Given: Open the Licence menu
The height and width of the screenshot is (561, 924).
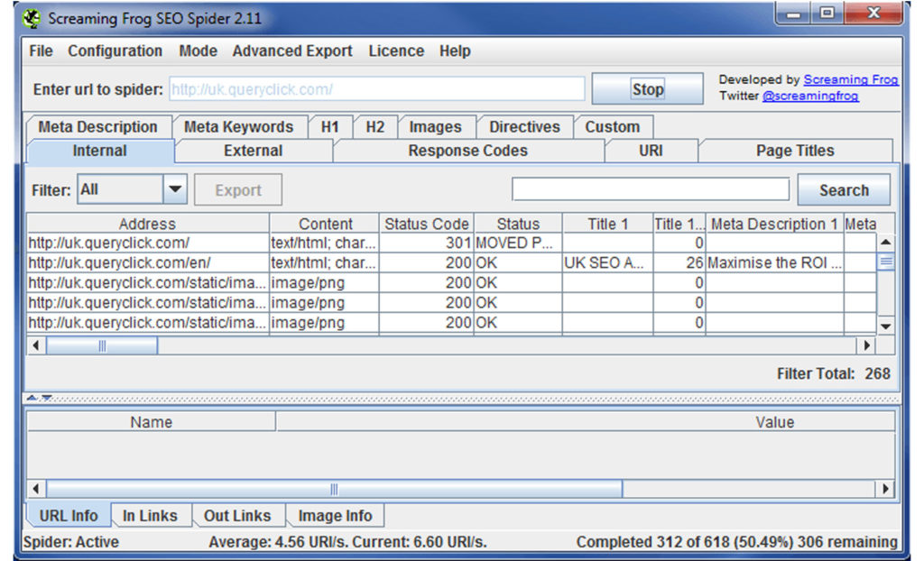Looking at the screenshot, I should (396, 51).
